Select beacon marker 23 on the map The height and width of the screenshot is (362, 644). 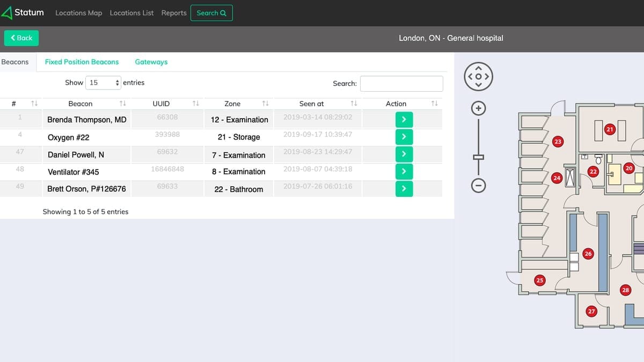558,142
